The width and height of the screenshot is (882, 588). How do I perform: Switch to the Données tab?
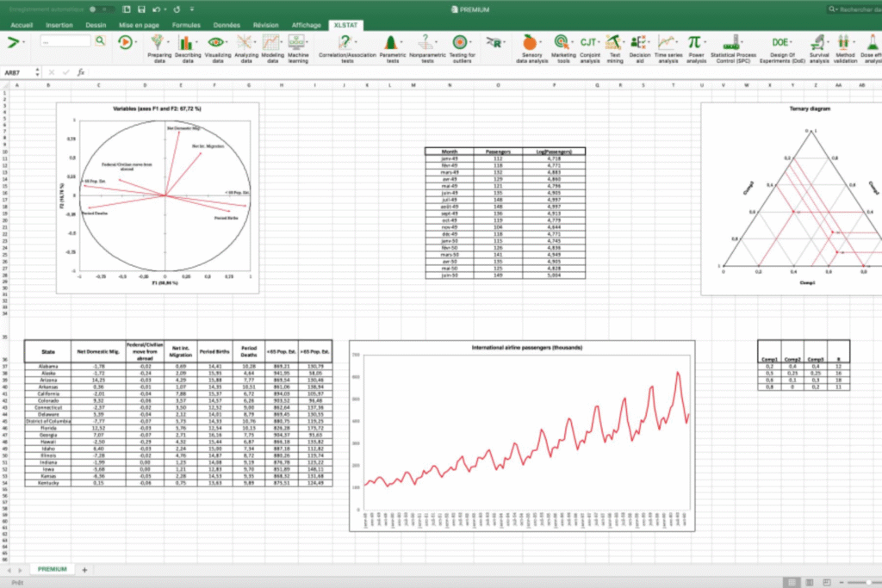coord(227,25)
